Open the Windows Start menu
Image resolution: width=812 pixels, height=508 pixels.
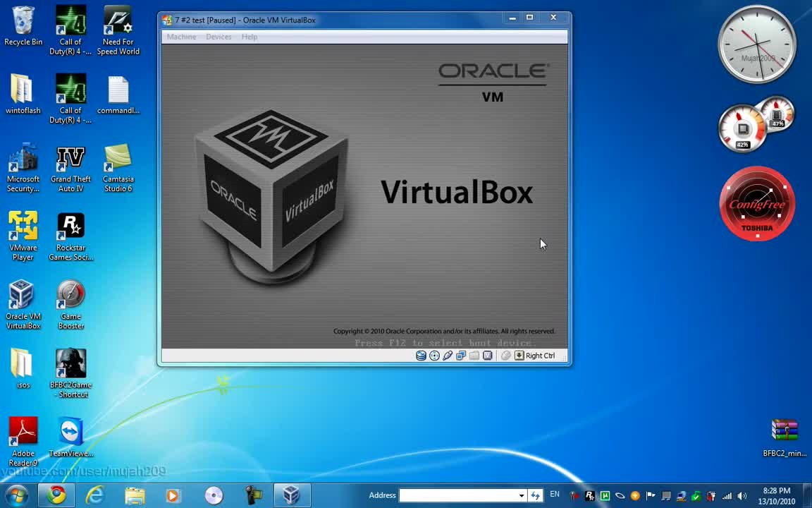click(x=17, y=495)
